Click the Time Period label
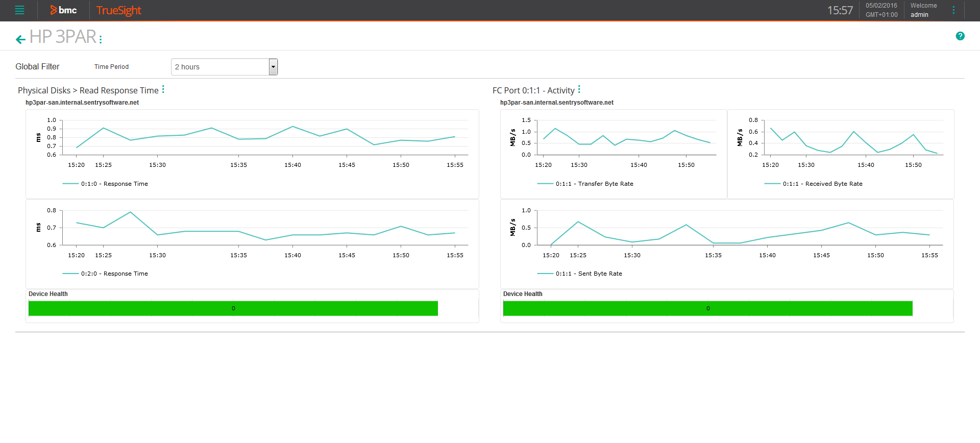980x443 pixels. (x=111, y=67)
